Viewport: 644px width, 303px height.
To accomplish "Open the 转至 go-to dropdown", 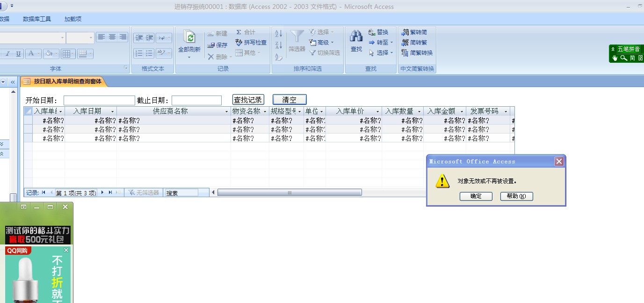I will [x=391, y=43].
